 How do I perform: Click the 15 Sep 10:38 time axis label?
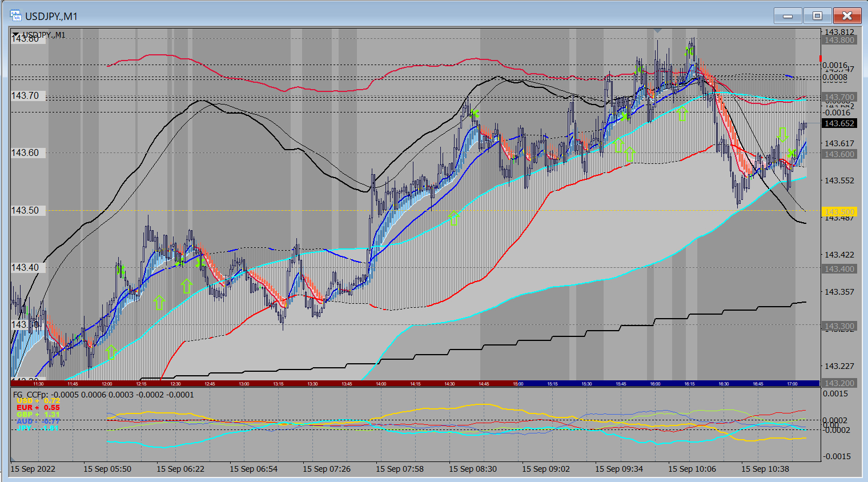click(x=765, y=469)
